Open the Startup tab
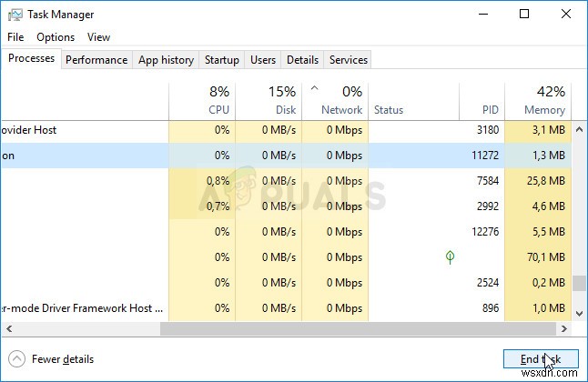Viewport: 588px width, 382px height. [x=221, y=60]
